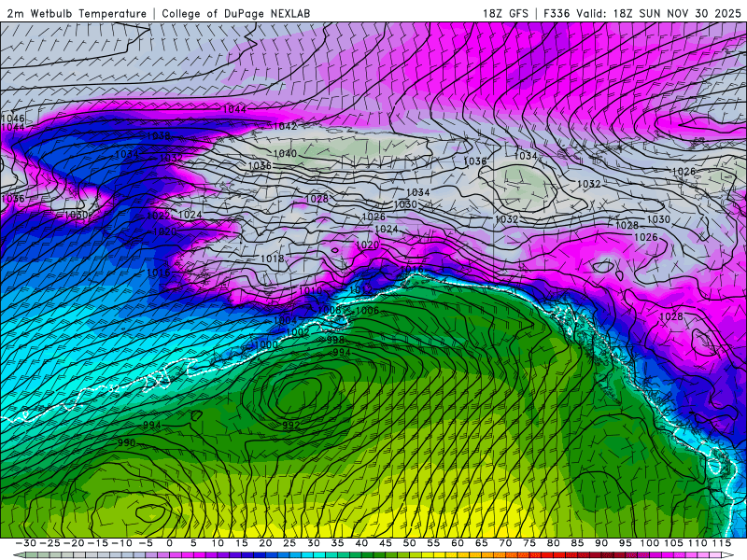Click the 1046 pressure contour label

click(13, 119)
